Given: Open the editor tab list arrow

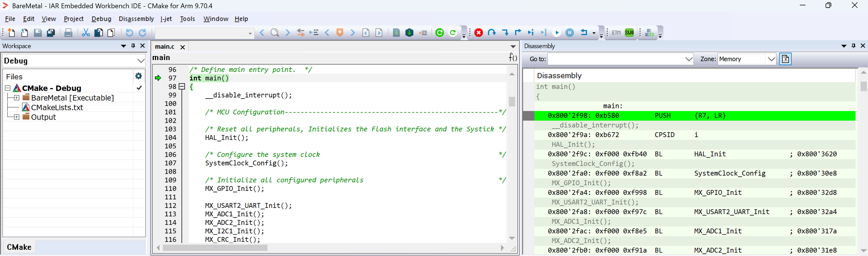Looking at the screenshot, I should 513,46.
